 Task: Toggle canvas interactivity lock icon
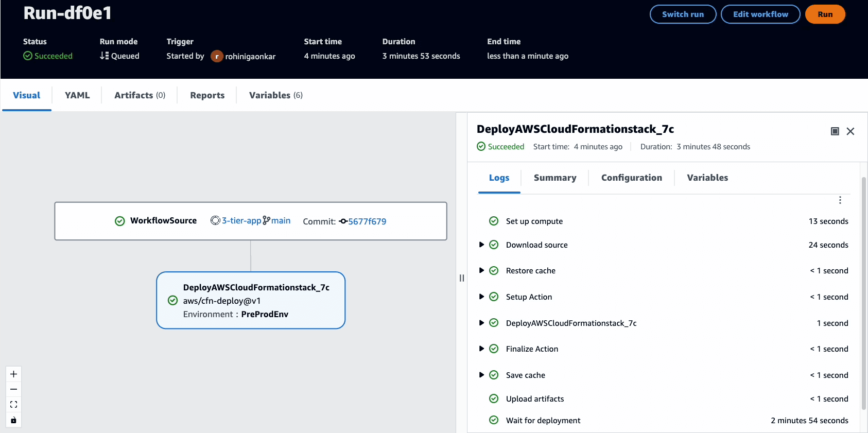click(14, 420)
